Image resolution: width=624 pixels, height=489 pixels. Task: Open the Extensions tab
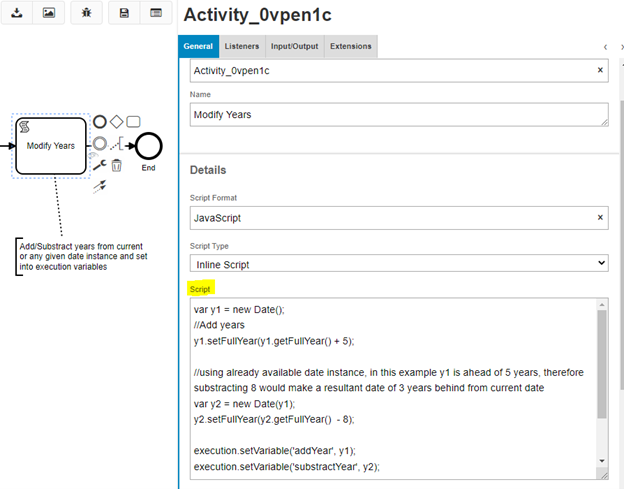tap(350, 46)
